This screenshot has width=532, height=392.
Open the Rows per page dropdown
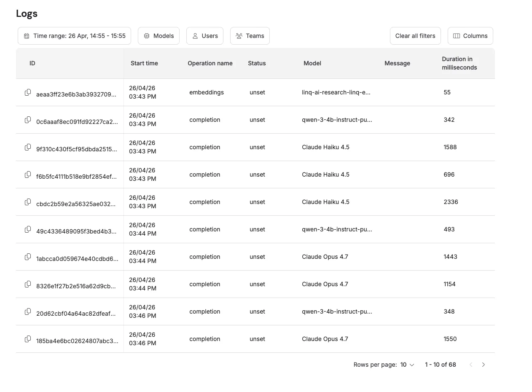click(407, 365)
